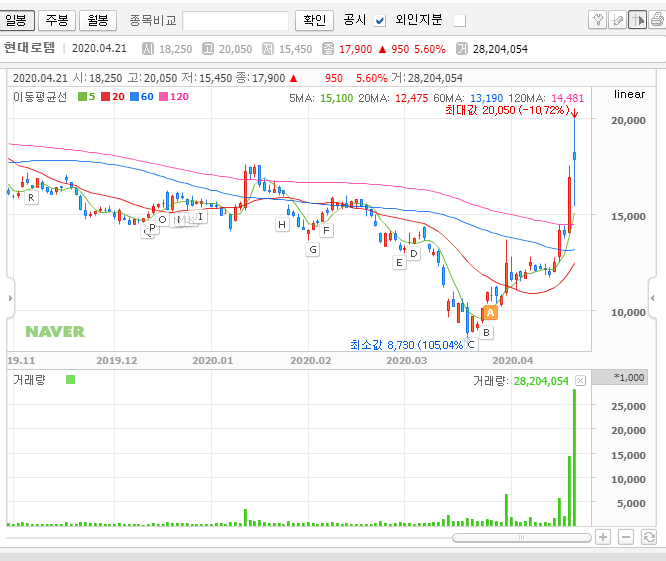Open disclosure marker I

pyautogui.click(x=200, y=217)
